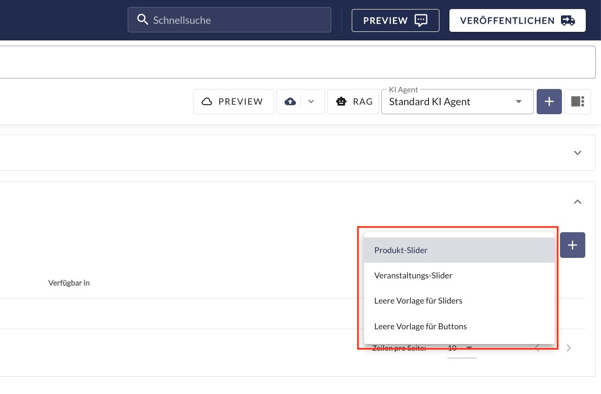Click the Schnellsuche search field
601x394 pixels.
229,20
